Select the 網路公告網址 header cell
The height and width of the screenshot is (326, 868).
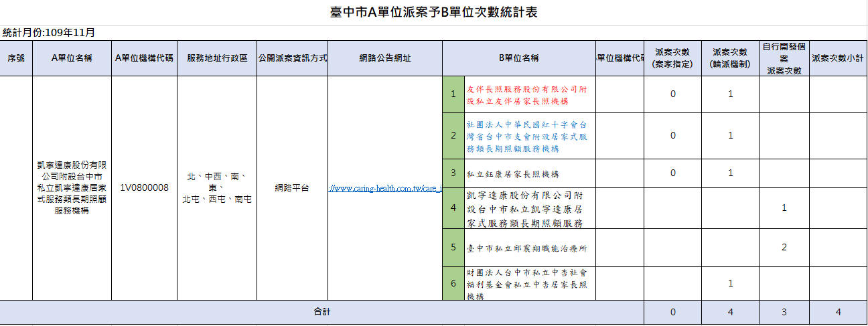pos(385,58)
